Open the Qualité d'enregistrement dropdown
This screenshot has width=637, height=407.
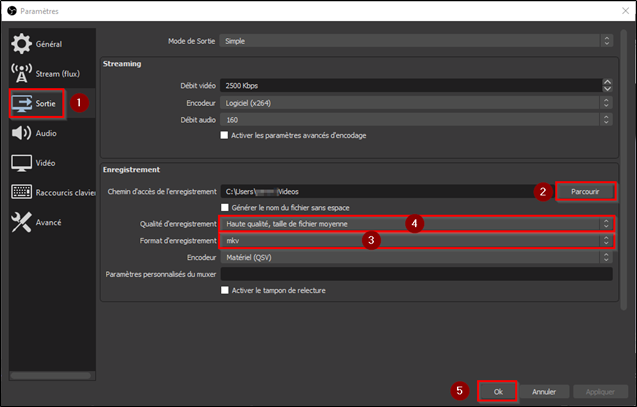coord(415,224)
